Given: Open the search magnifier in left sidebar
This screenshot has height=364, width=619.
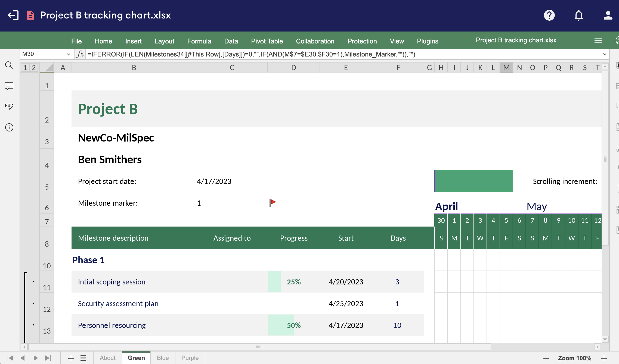Looking at the screenshot, I should [9, 65].
